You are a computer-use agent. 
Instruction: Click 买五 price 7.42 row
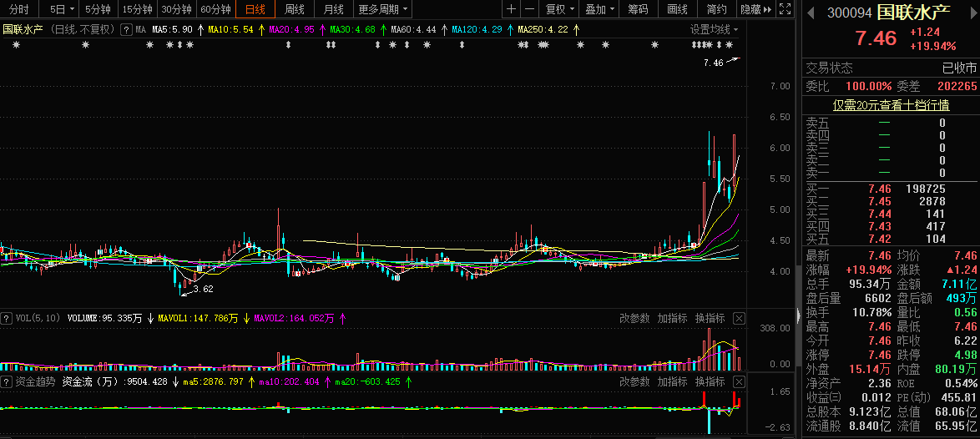pyautogui.click(x=891, y=239)
